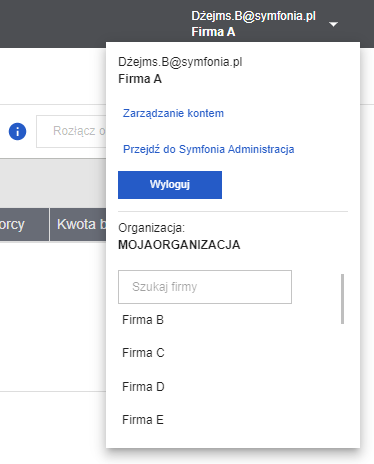
Task: Pick Firma E from the organization list
Action: (143, 420)
